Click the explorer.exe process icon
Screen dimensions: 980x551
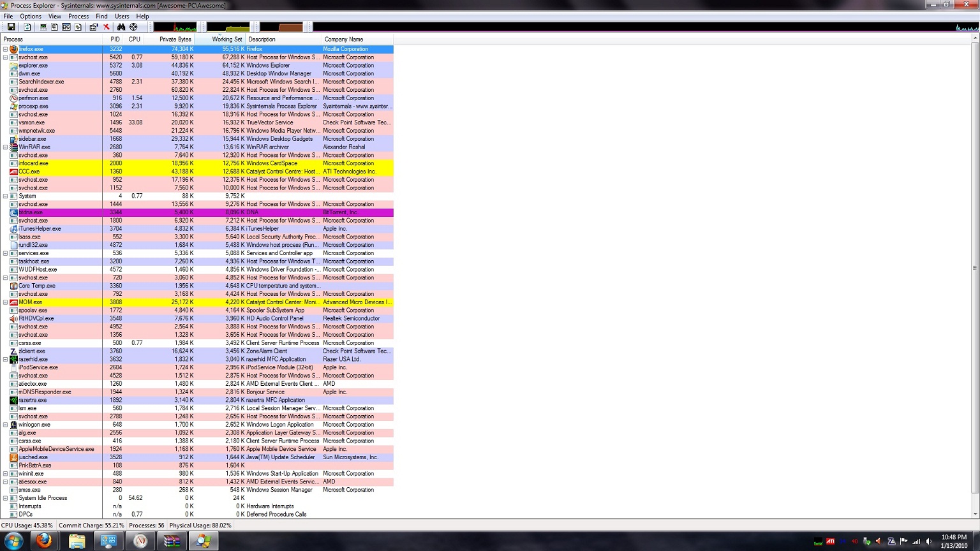click(x=13, y=66)
